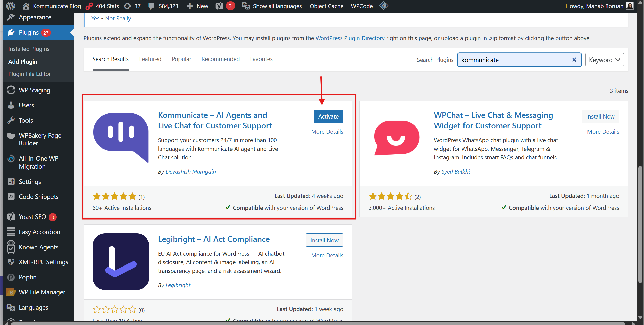
Task: Open the WordPress logo menu
Action: 11,6
